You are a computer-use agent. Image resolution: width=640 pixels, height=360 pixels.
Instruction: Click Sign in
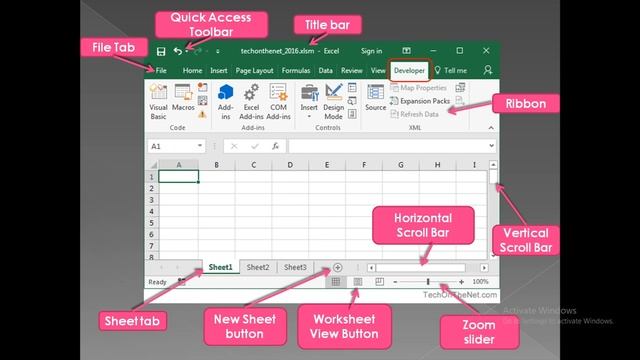371,51
